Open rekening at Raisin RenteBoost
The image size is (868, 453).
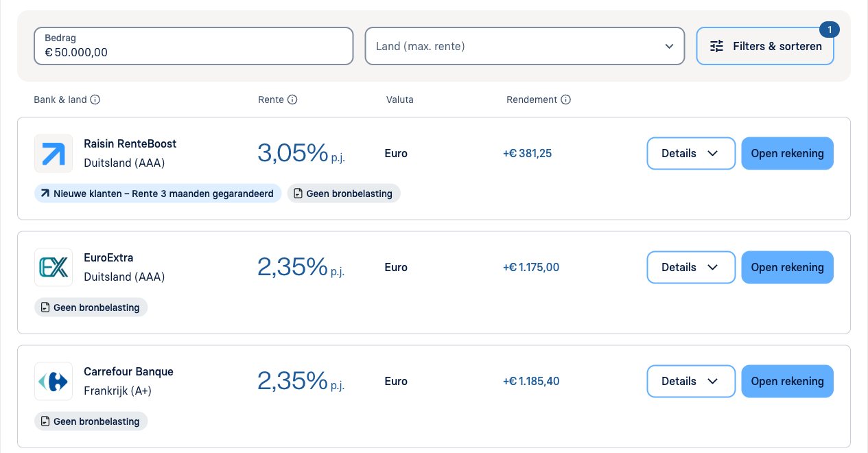click(787, 153)
